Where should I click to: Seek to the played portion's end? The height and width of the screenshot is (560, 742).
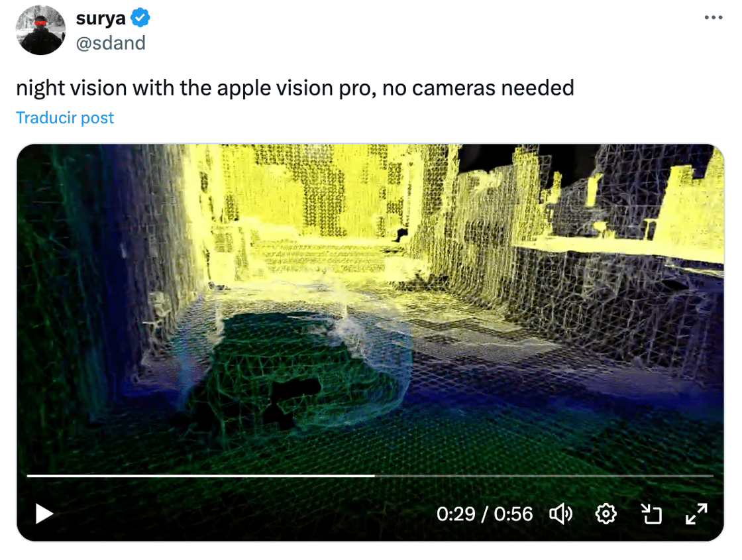(x=374, y=475)
